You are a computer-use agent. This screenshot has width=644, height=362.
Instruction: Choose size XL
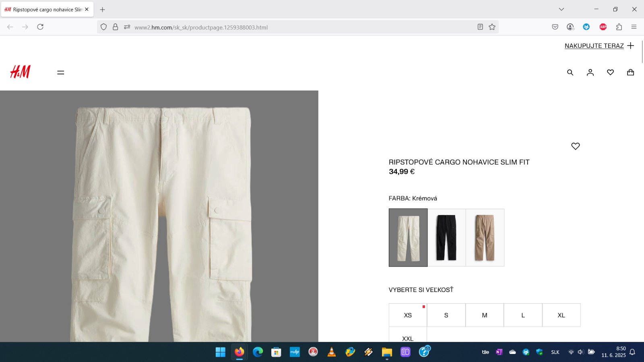(x=561, y=315)
